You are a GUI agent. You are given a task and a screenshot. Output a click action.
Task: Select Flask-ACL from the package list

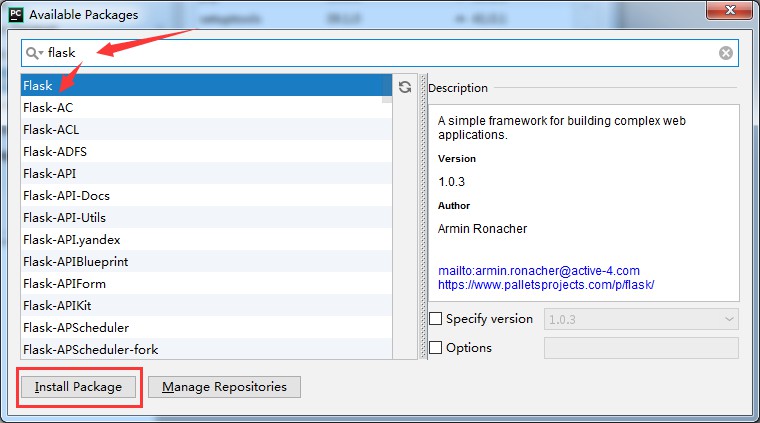51,129
